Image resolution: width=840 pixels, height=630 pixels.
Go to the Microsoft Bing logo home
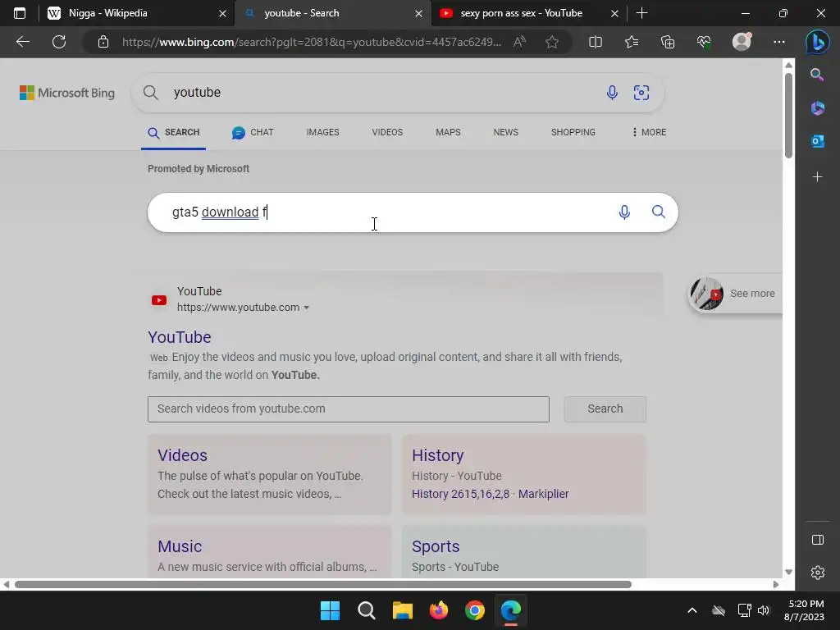pos(67,93)
